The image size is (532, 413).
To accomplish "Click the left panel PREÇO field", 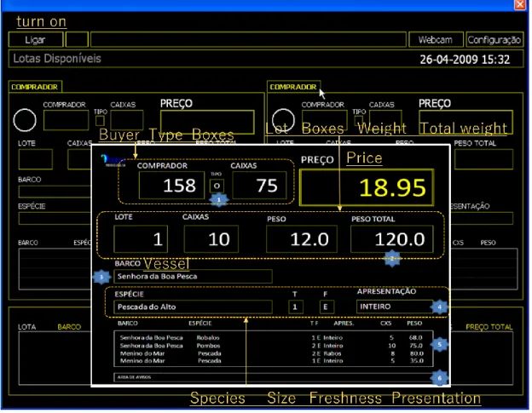I will pos(208,121).
